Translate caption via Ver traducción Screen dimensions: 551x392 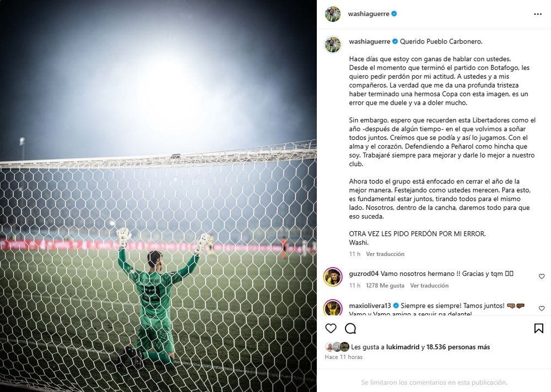coord(385,254)
